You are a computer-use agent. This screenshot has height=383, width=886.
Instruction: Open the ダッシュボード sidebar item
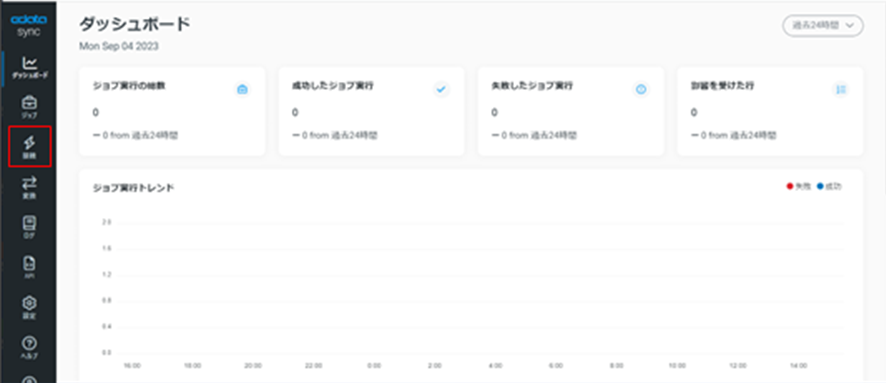(x=30, y=67)
